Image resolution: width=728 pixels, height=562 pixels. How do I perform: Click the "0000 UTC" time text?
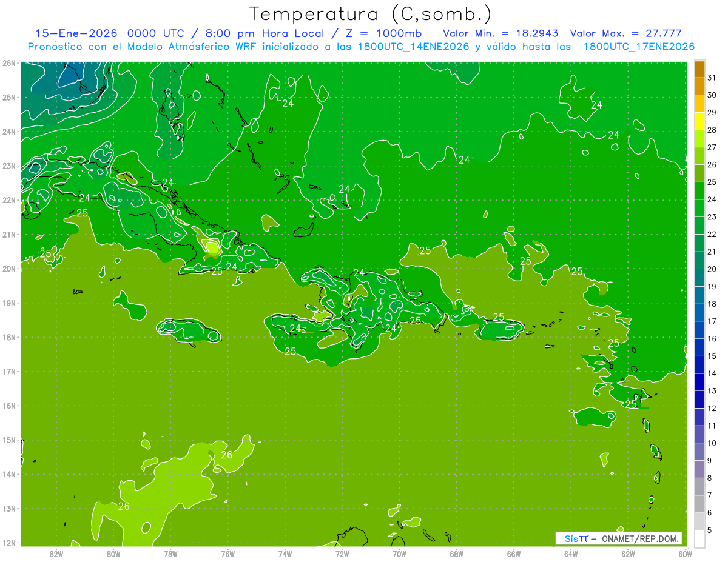[155, 33]
